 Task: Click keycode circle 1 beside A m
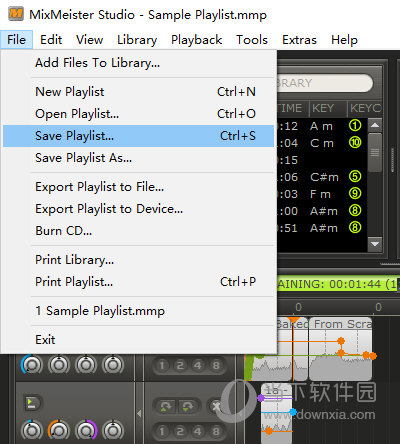pos(355,126)
